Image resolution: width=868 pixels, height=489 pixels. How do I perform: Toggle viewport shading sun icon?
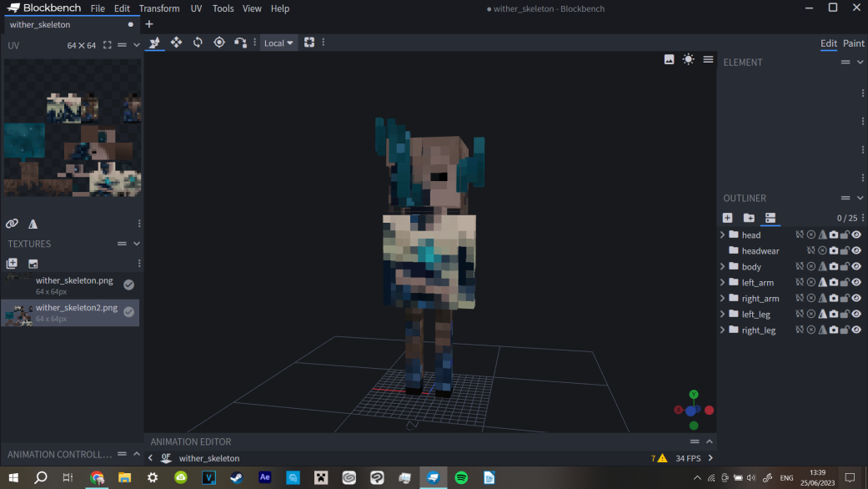[x=688, y=59]
